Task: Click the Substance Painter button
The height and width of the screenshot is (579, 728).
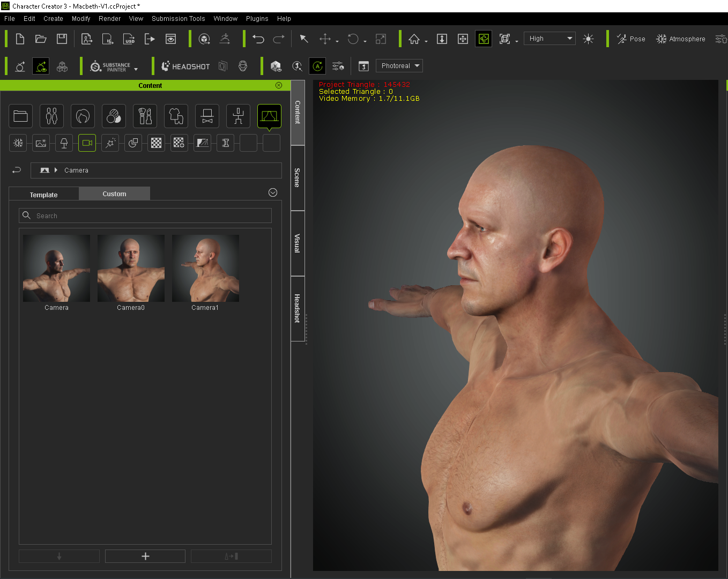Action: (x=110, y=66)
